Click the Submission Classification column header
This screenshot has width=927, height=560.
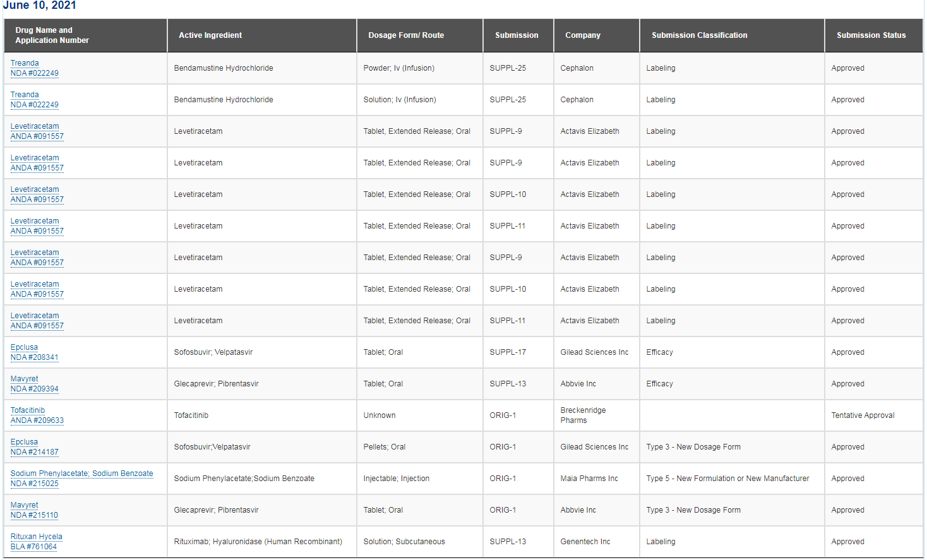click(732, 35)
